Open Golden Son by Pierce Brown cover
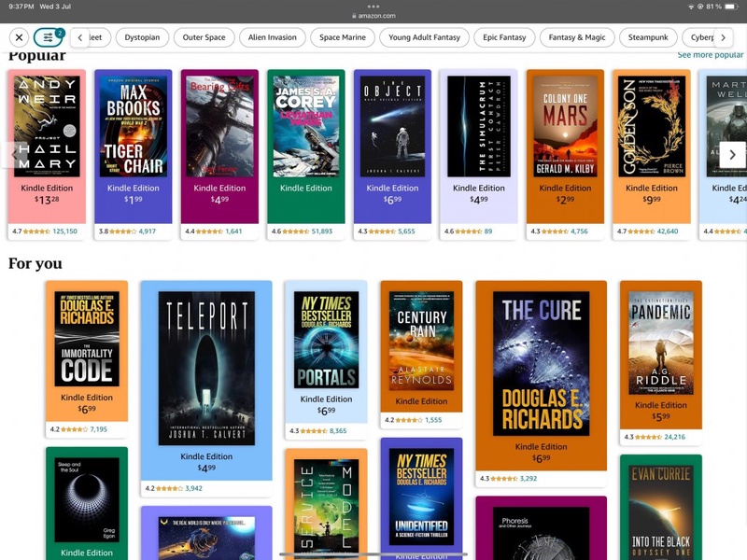Viewport: 747px width, 560px height. pyautogui.click(x=652, y=126)
